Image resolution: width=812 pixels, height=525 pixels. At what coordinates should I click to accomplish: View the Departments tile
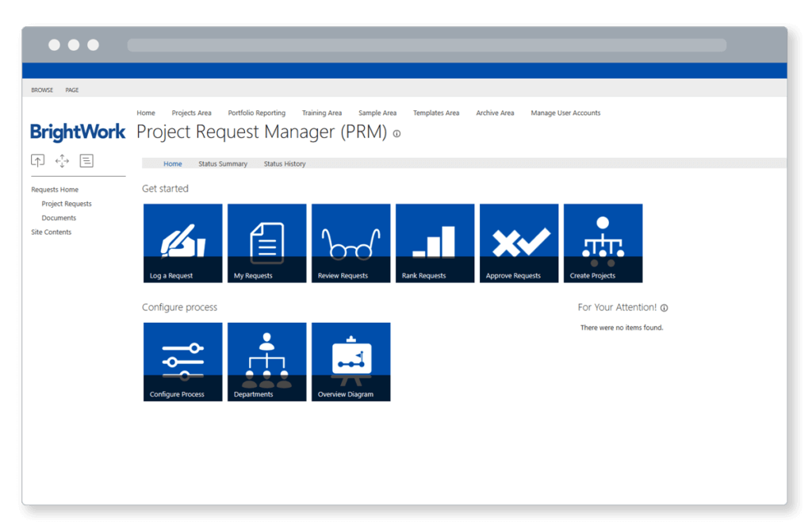tap(266, 362)
